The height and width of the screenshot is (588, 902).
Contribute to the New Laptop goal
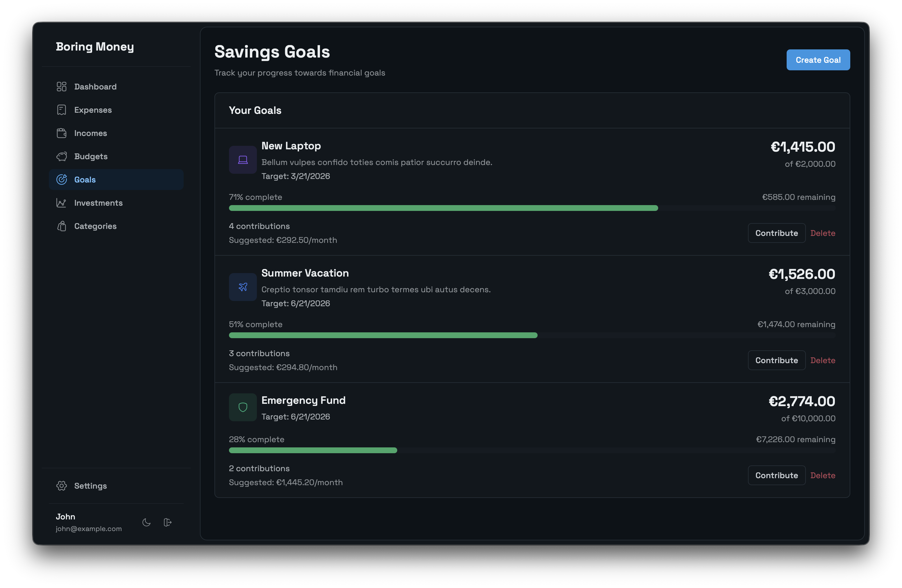click(776, 233)
